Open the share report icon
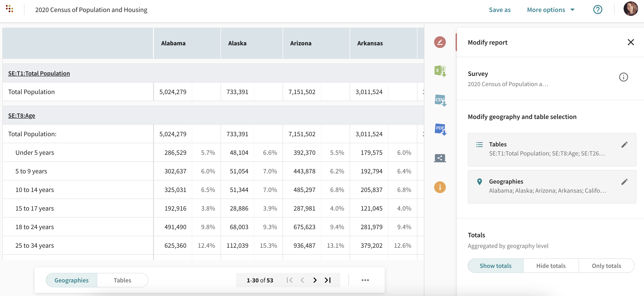The width and height of the screenshot is (644, 296). pyautogui.click(x=440, y=158)
